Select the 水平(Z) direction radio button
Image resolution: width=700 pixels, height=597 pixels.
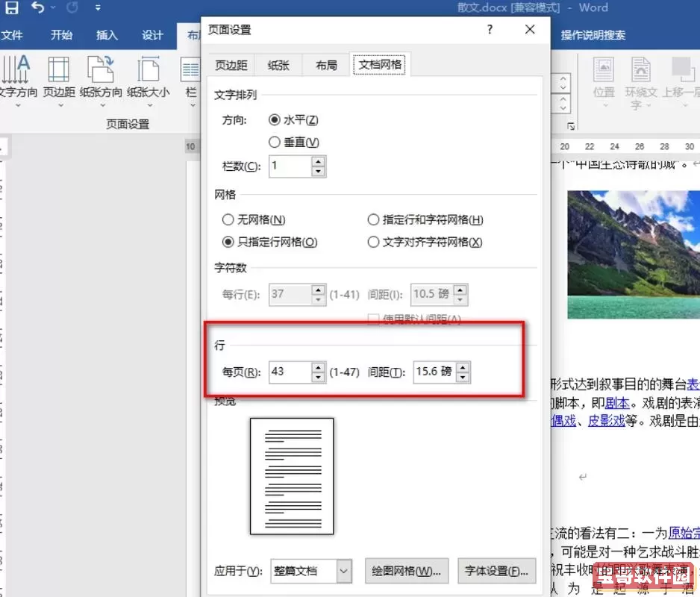pyautogui.click(x=274, y=119)
